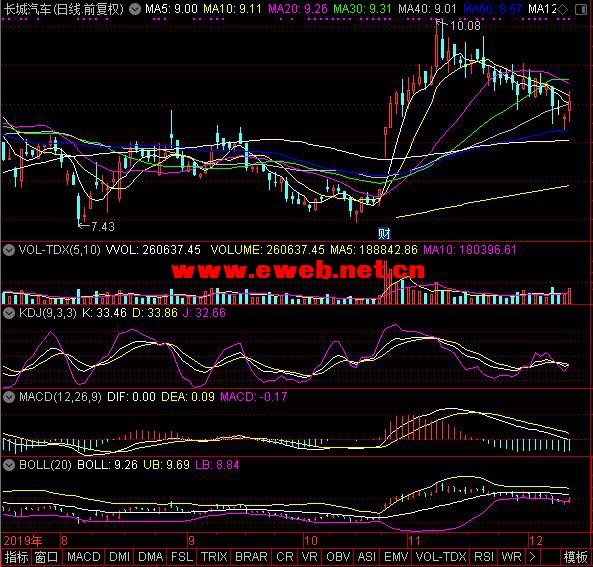Click the 财 finance marker on chart
593x567 pixels.
384,234
